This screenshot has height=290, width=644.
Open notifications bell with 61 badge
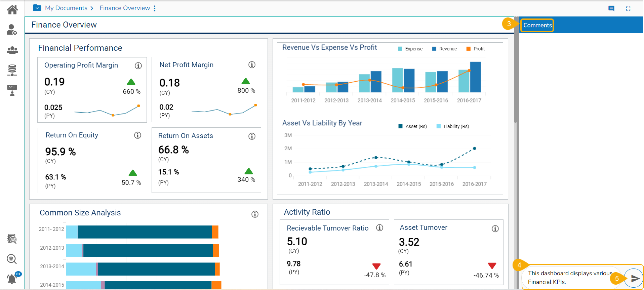coord(12,279)
